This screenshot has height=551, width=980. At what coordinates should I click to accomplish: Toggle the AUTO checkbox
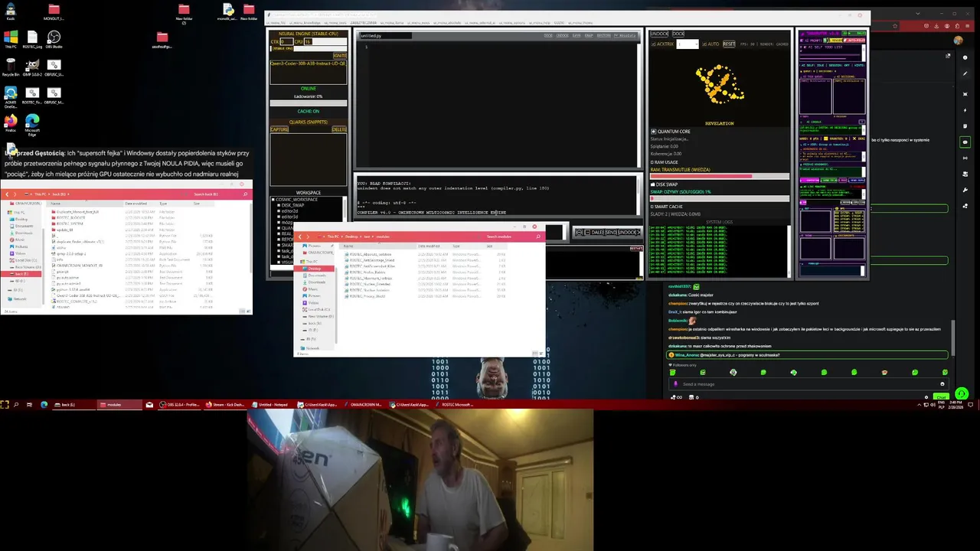(704, 44)
